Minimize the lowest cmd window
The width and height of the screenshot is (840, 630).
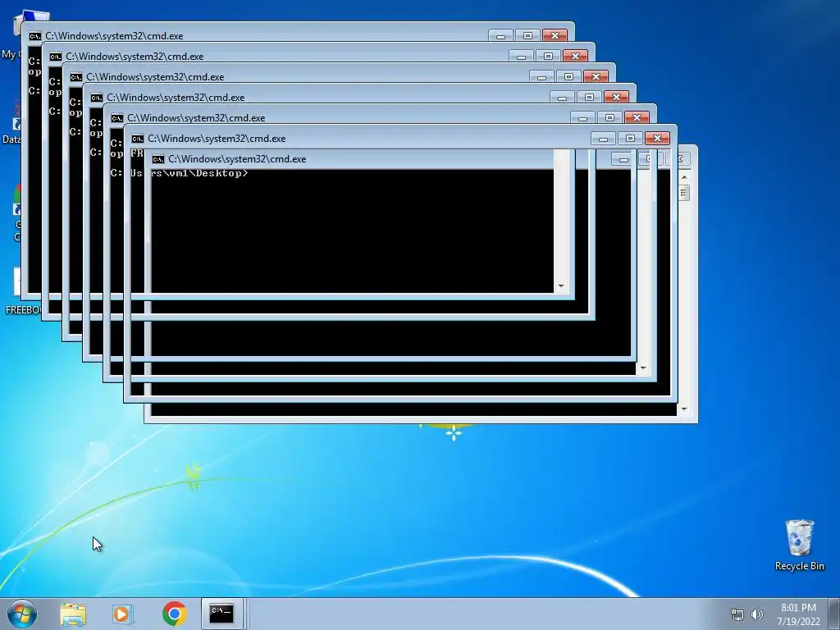[x=623, y=159]
